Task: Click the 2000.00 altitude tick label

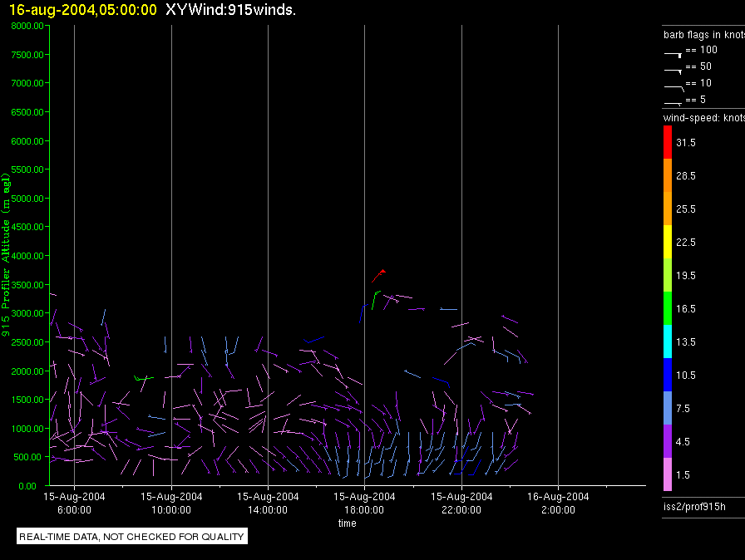Action: pyautogui.click(x=27, y=371)
